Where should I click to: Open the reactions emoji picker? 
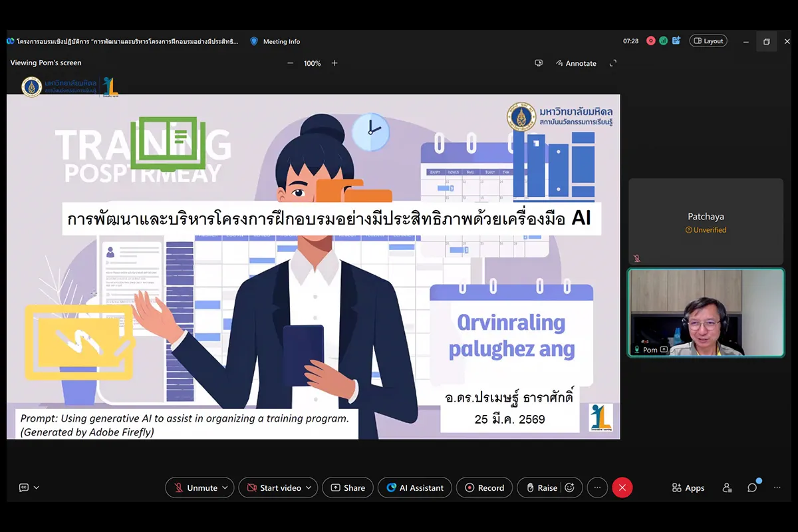coord(570,487)
